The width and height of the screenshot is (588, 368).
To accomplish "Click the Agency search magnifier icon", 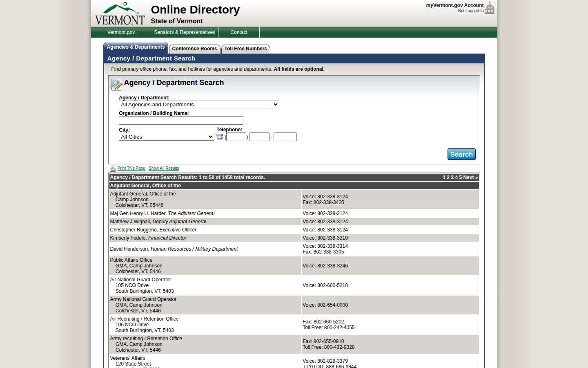I will [116, 85].
